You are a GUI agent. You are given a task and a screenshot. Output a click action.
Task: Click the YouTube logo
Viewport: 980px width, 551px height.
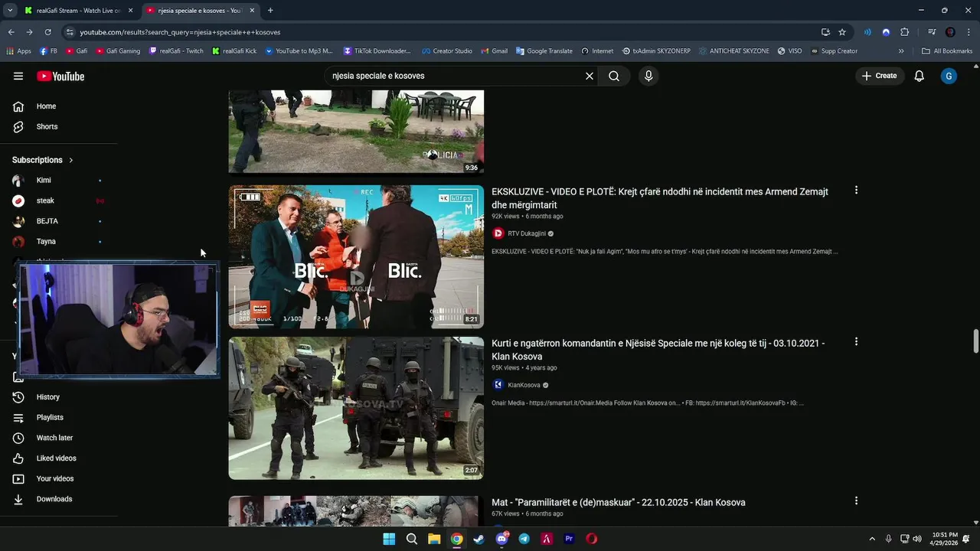pyautogui.click(x=60, y=76)
